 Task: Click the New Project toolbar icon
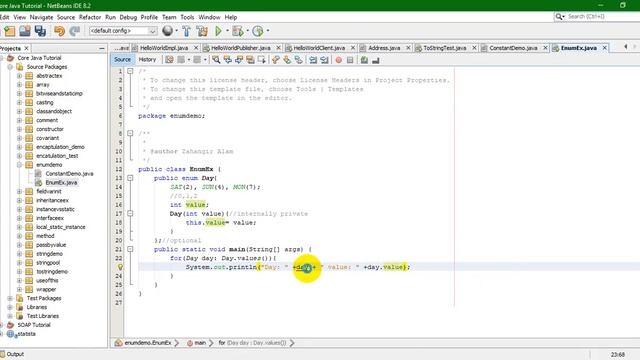pos(9,31)
